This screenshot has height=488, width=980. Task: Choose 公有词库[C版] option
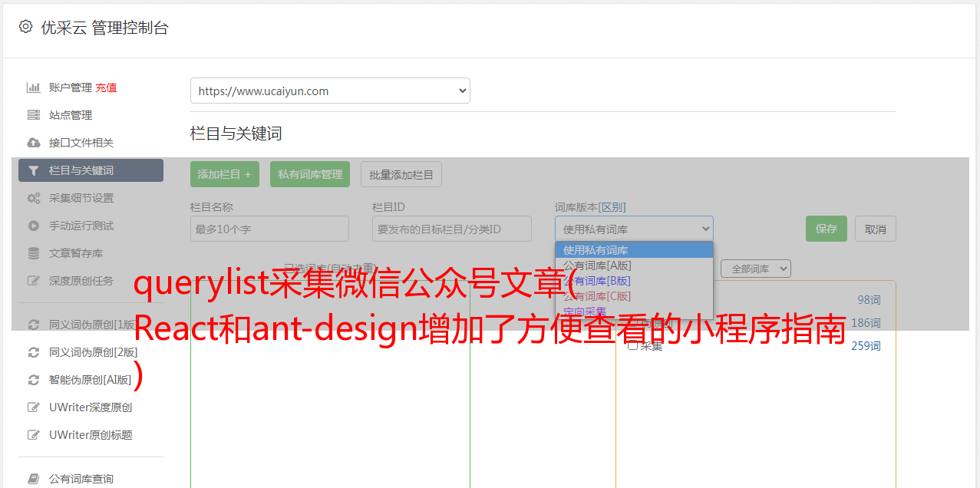634,296
